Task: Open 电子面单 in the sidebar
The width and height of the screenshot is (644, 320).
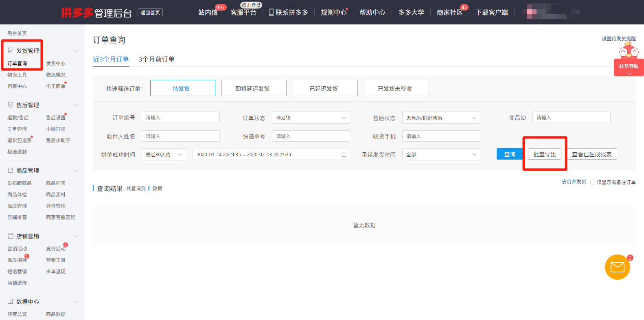Action: tap(56, 86)
